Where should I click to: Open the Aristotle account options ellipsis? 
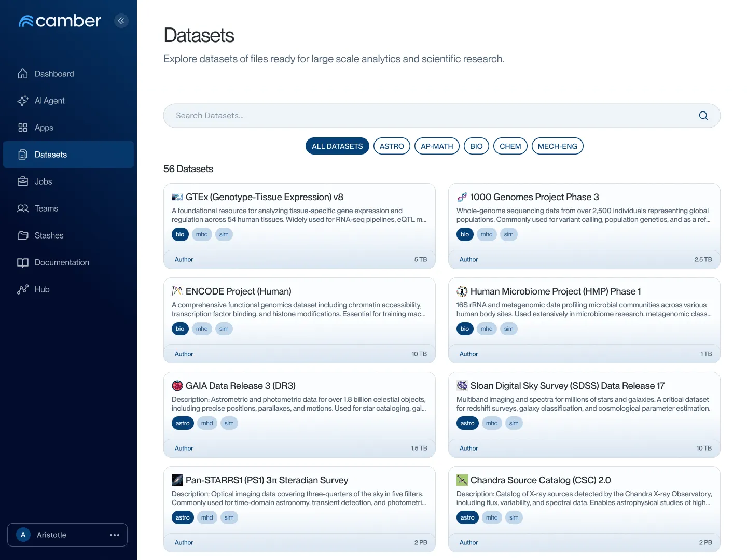115,535
